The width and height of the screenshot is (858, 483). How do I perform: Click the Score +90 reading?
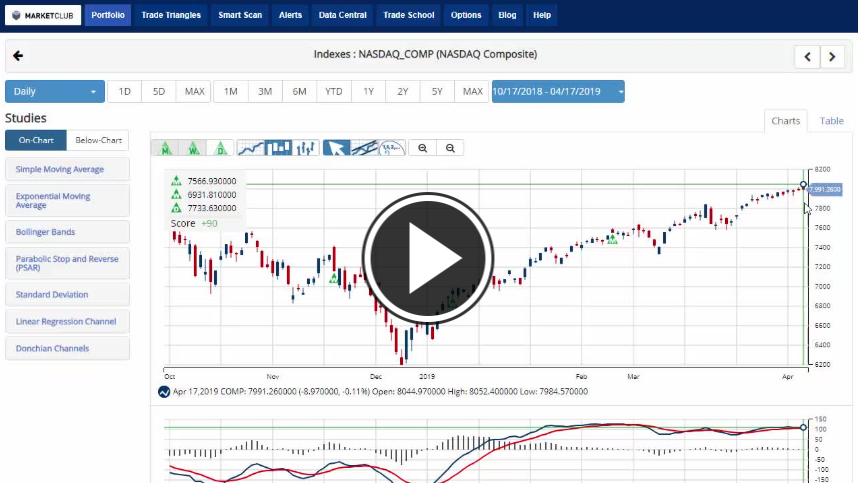[x=194, y=223]
